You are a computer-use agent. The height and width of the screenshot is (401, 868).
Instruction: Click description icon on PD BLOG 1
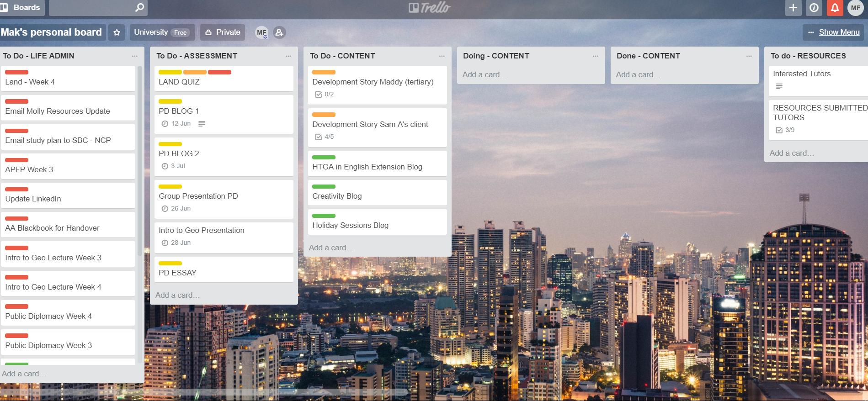pyautogui.click(x=202, y=124)
